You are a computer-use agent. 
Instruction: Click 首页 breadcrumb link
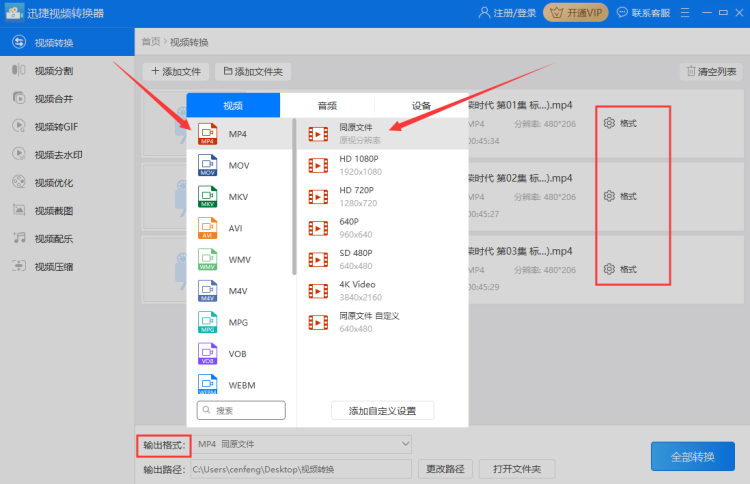(151, 42)
